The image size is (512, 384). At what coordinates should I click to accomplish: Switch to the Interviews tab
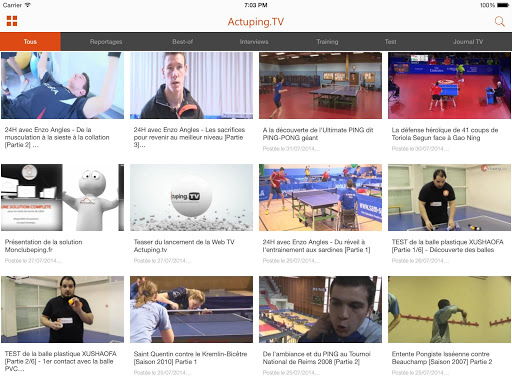tap(254, 42)
